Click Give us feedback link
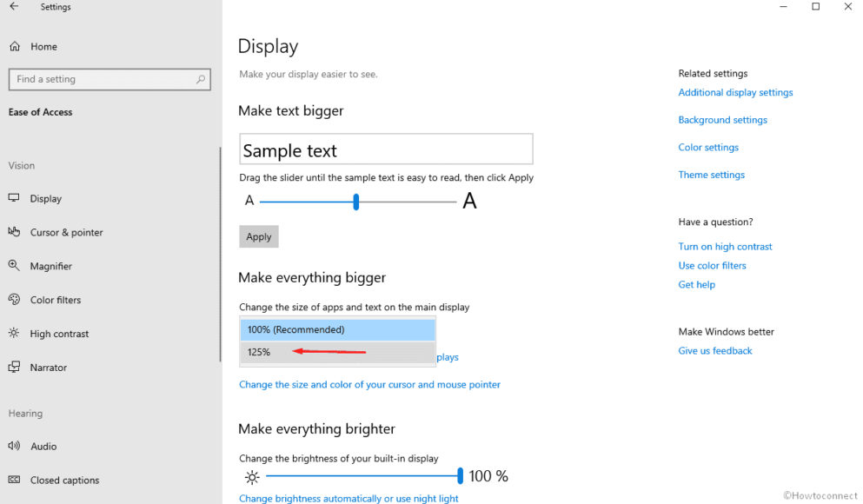 (715, 350)
